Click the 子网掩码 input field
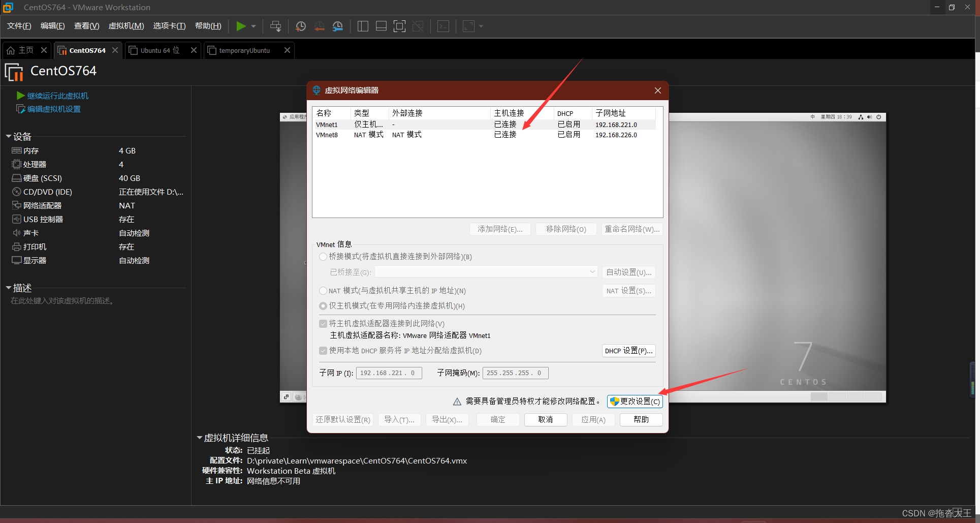Screen dimensions: 980x523 click(x=515, y=373)
